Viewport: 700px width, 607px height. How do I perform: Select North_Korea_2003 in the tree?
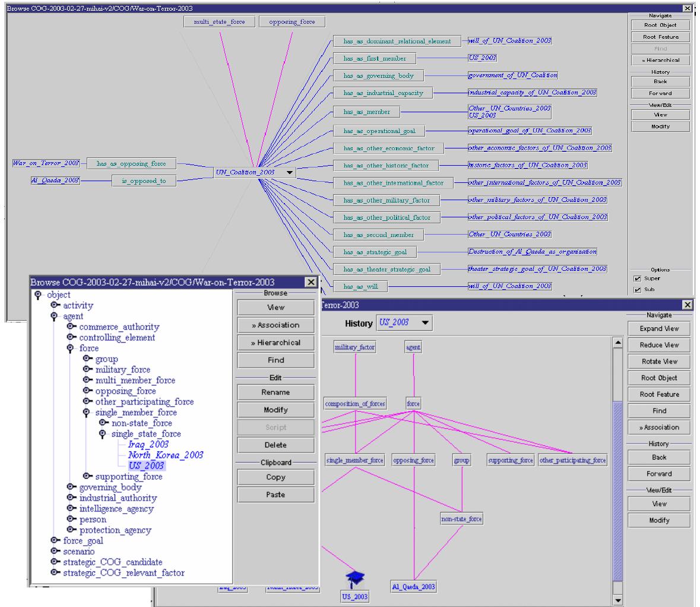[166, 455]
